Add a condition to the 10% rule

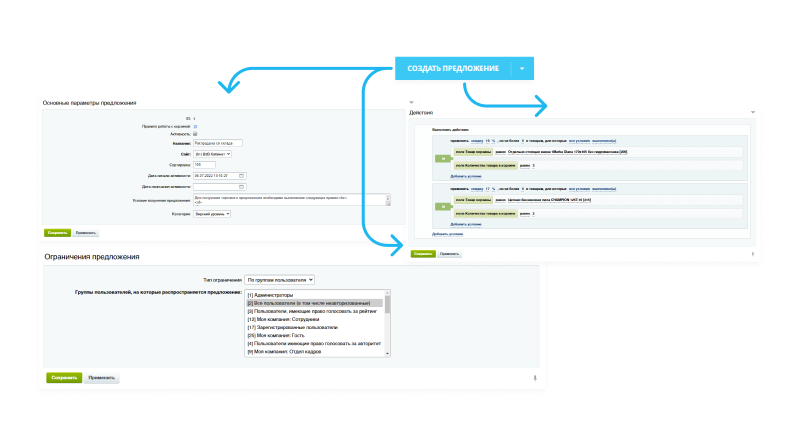[x=466, y=176]
